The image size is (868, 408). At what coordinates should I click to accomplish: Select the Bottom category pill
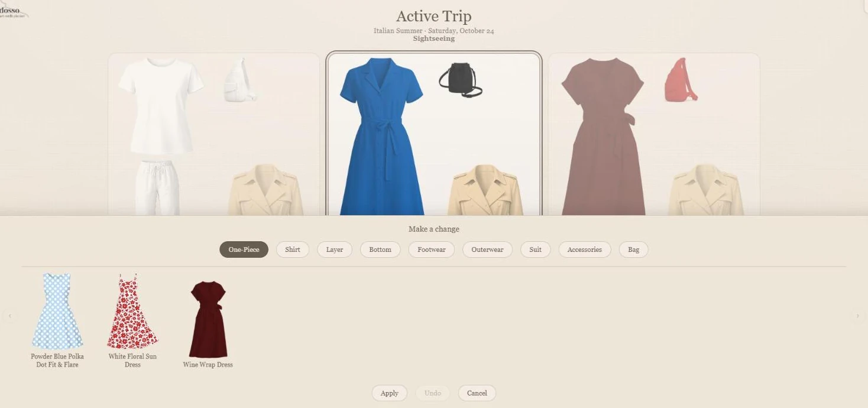pos(380,250)
